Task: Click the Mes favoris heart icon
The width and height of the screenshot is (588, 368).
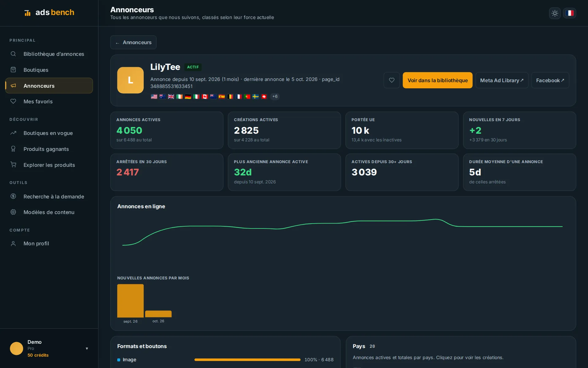Action: [13, 101]
